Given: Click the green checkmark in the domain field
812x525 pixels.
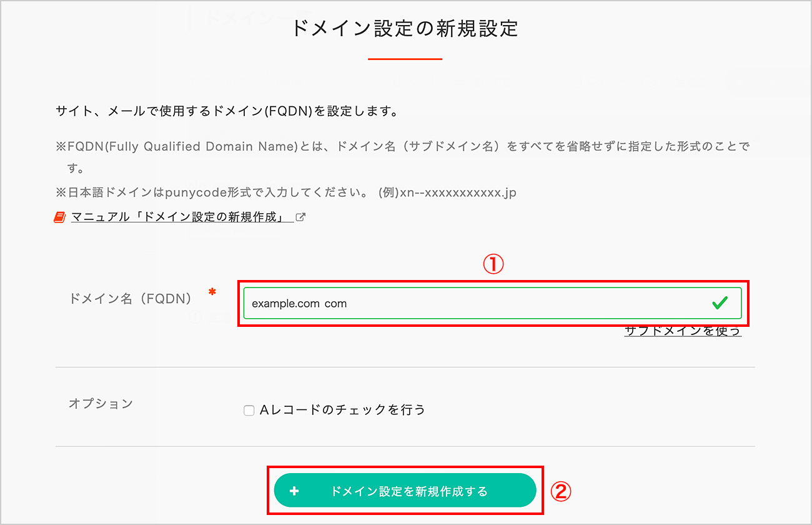Looking at the screenshot, I should (720, 302).
